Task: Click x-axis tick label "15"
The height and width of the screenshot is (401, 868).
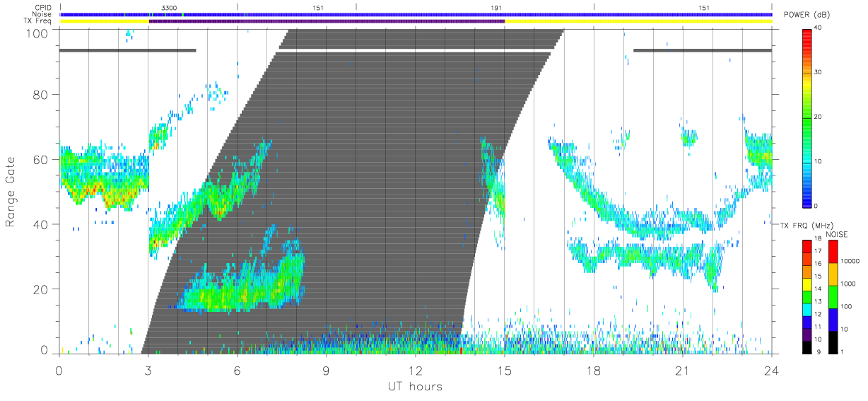Action: pos(505,371)
